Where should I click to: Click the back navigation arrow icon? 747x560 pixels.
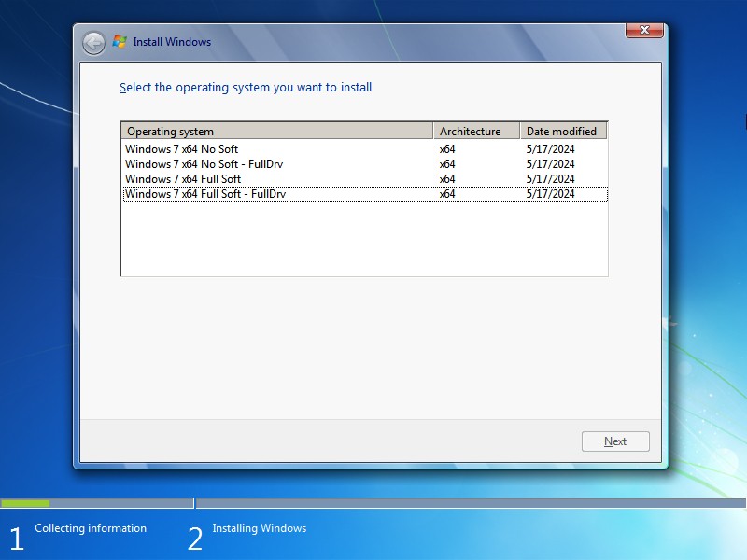(92, 43)
